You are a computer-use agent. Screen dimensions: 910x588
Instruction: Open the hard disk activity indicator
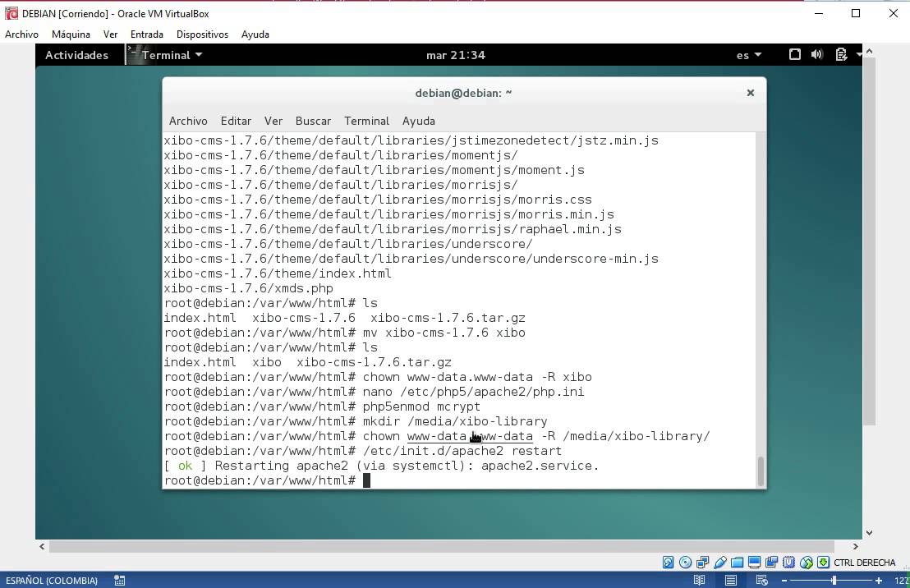click(x=668, y=562)
